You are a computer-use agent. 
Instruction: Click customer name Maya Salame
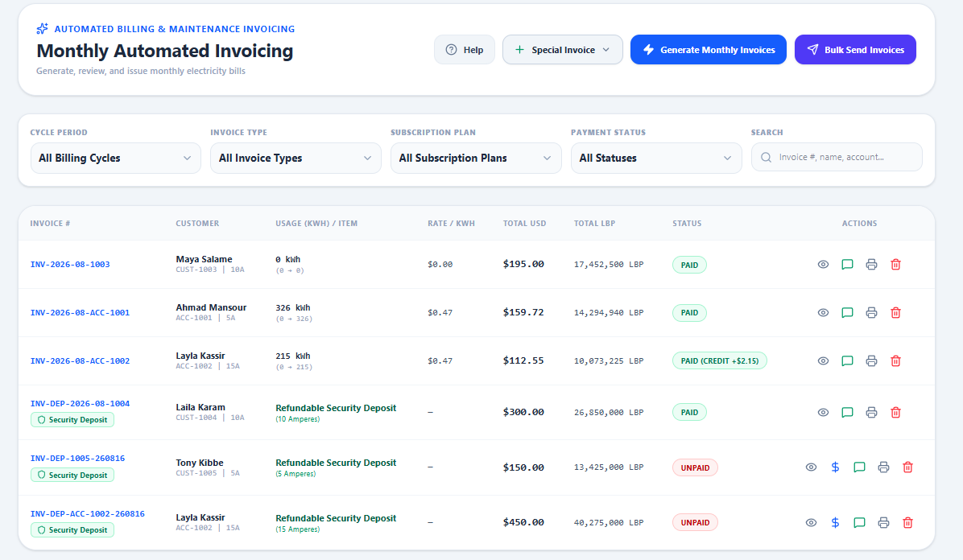click(204, 259)
